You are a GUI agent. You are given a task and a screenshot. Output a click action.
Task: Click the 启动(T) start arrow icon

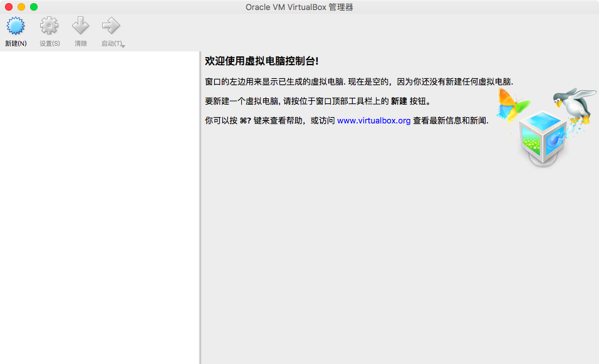(x=111, y=26)
